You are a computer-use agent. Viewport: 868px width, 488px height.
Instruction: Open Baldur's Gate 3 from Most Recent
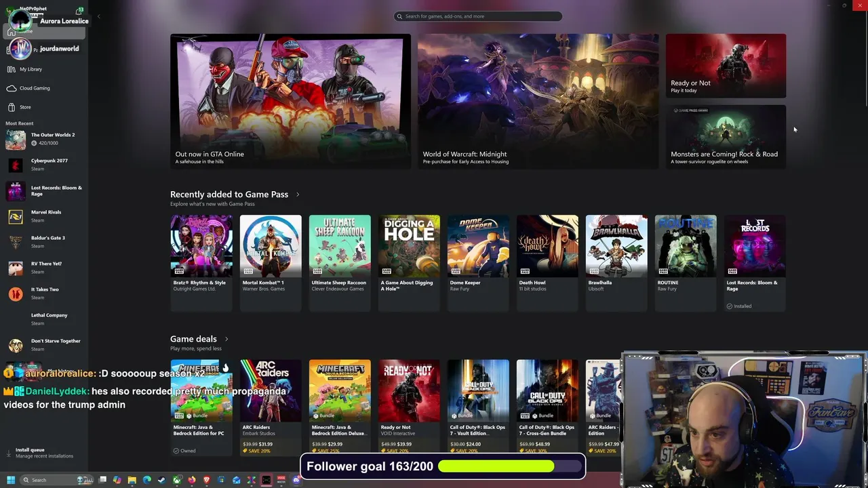pos(44,242)
